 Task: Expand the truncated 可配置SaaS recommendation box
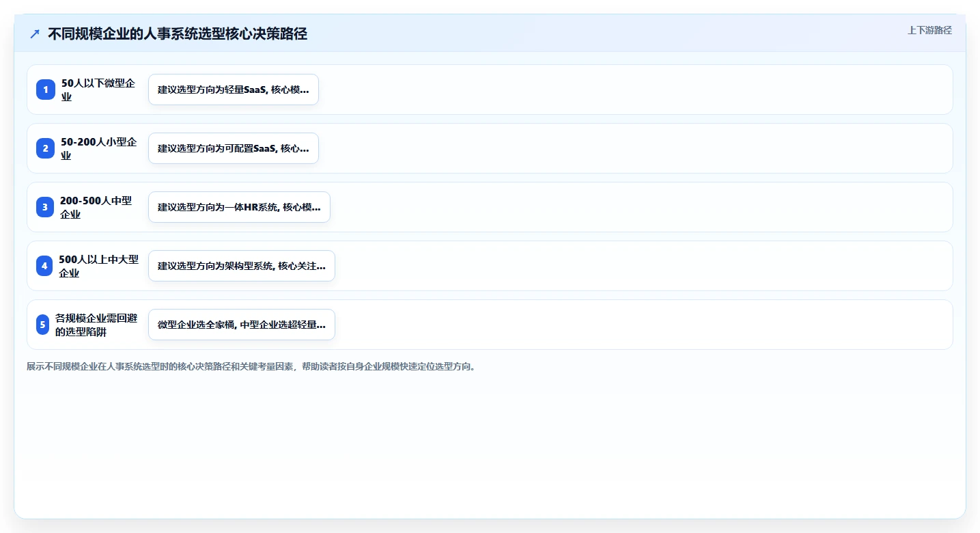pos(234,148)
